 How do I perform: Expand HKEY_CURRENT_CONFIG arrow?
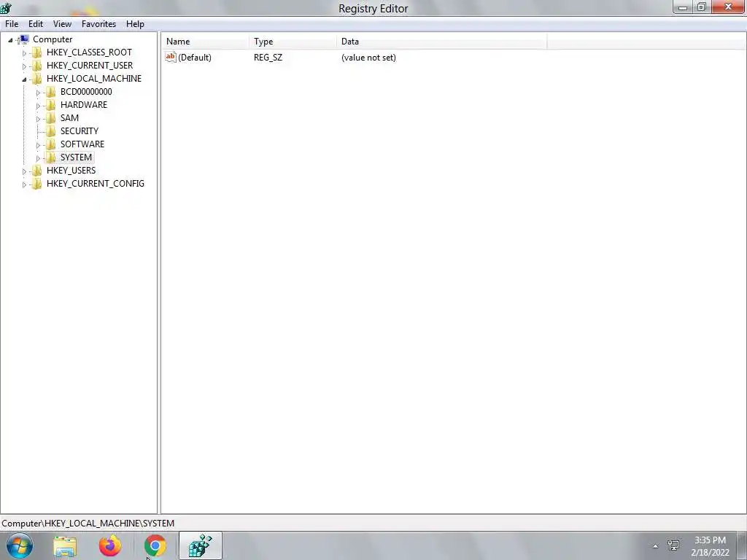coord(24,184)
